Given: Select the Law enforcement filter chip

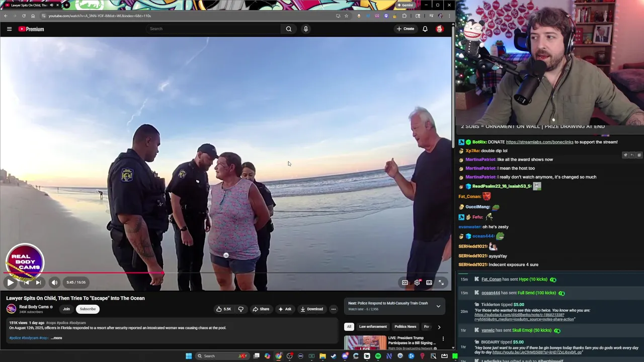Looking at the screenshot, I should [373, 327].
